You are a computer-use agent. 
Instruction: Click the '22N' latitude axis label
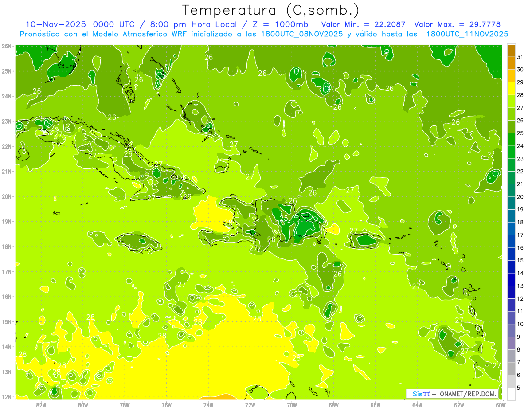[6, 146]
